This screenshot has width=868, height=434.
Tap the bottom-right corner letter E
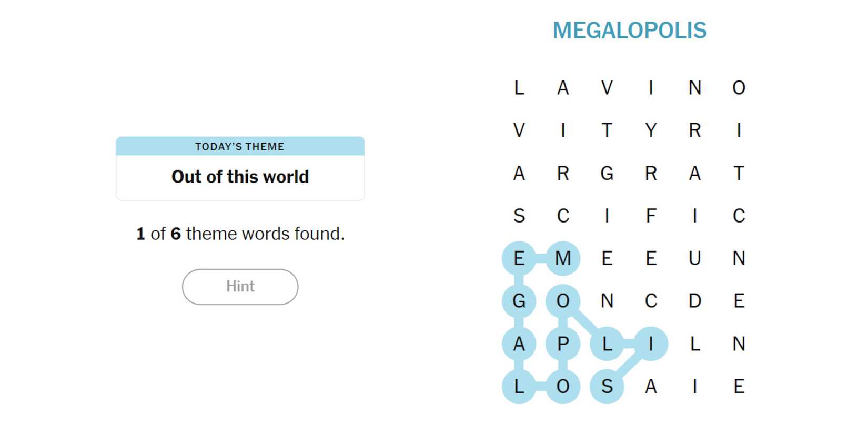coord(739,387)
